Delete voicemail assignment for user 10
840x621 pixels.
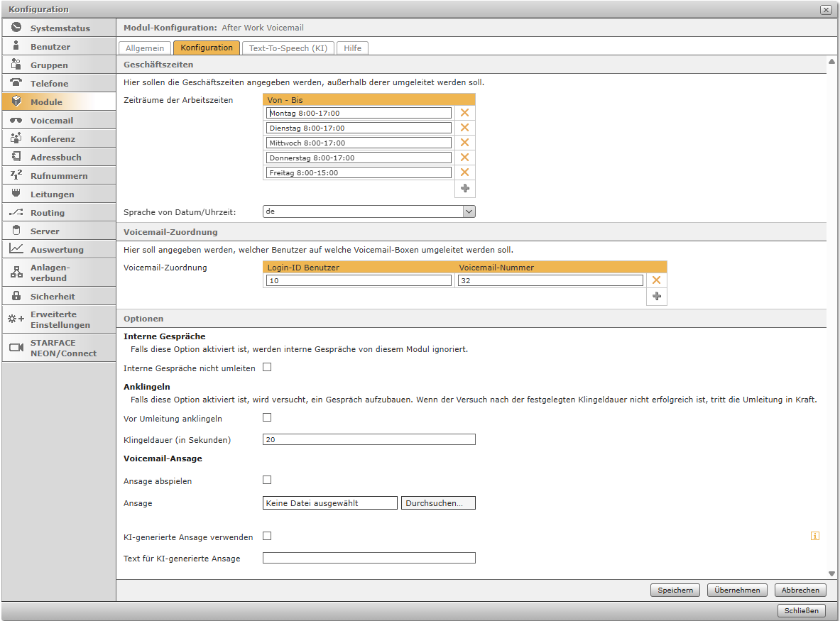pos(656,280)
